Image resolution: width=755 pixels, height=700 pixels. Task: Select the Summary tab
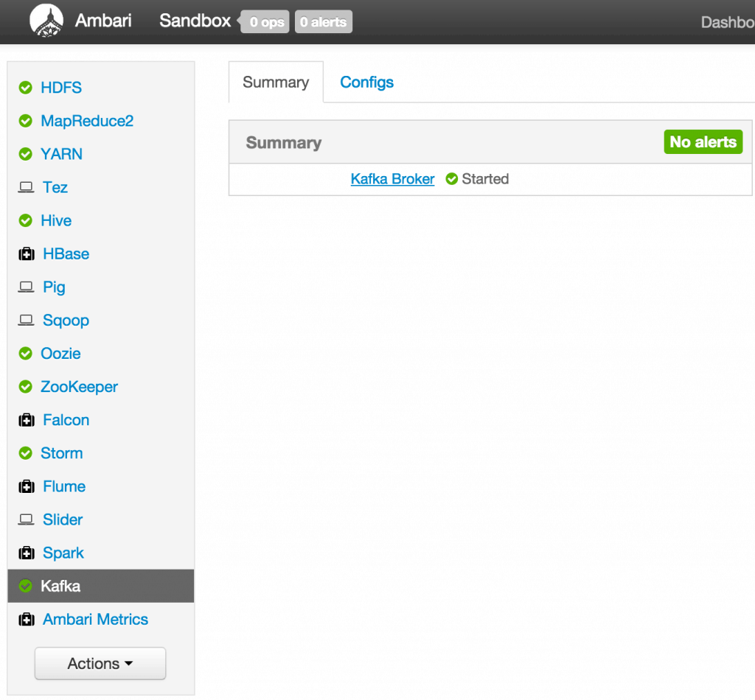pos(276,83)
